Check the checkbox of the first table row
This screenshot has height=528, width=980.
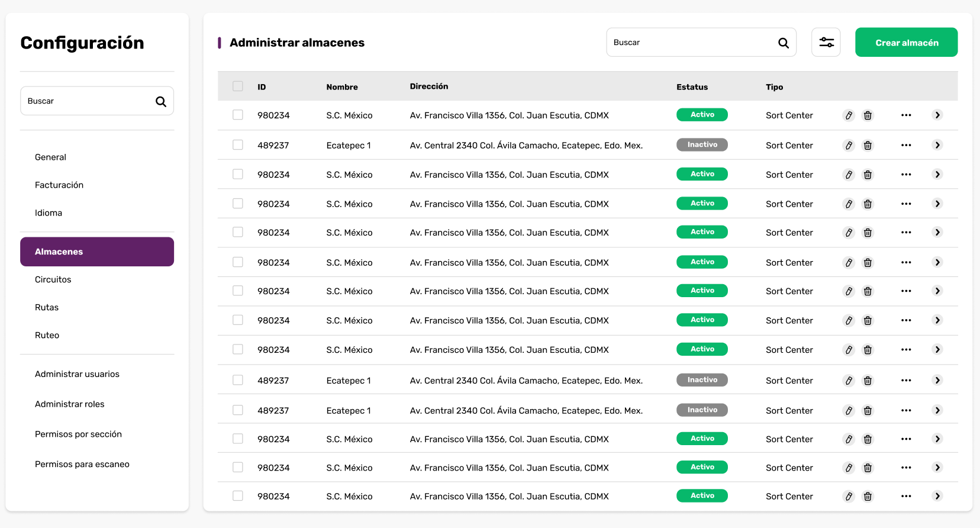pyautogui.click(x=238, y=115)
